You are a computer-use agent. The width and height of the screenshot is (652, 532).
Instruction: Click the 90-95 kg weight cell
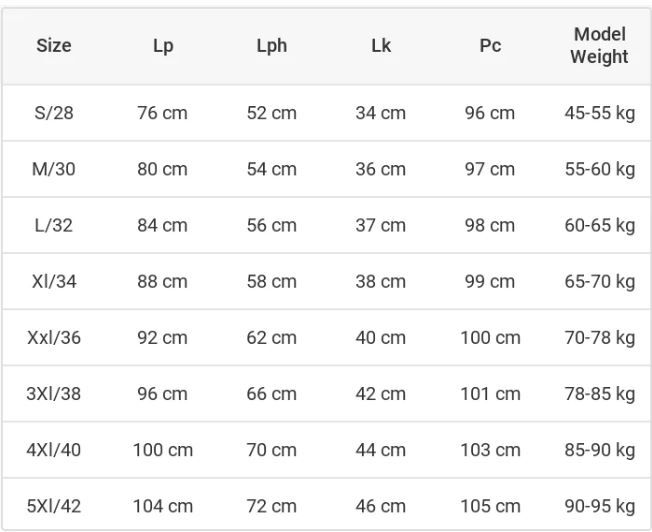(600, 506)
